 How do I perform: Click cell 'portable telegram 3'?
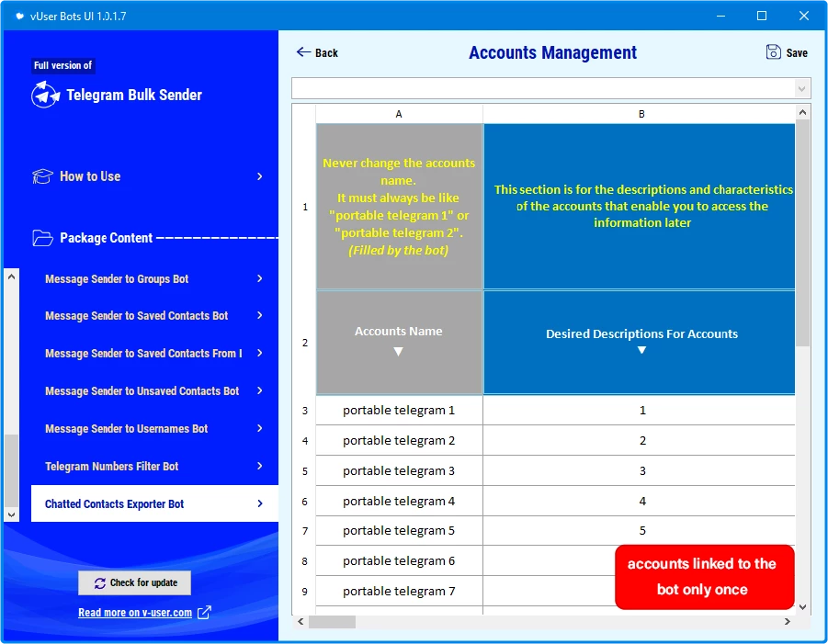(399, 470)
